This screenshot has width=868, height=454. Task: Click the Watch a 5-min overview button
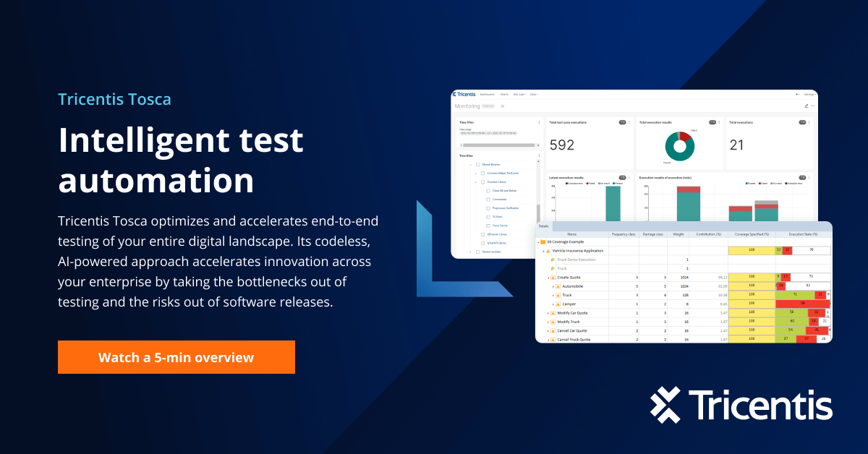pos(176,357)
